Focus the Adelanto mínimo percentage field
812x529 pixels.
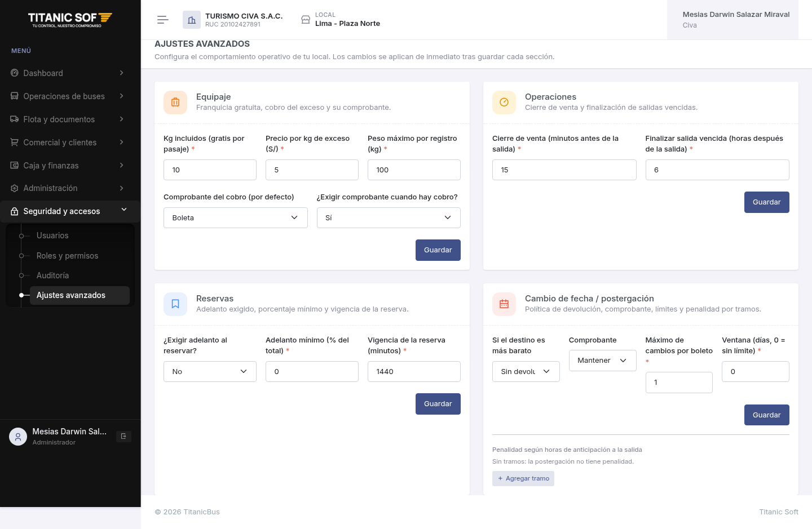(x=312, y=371)
